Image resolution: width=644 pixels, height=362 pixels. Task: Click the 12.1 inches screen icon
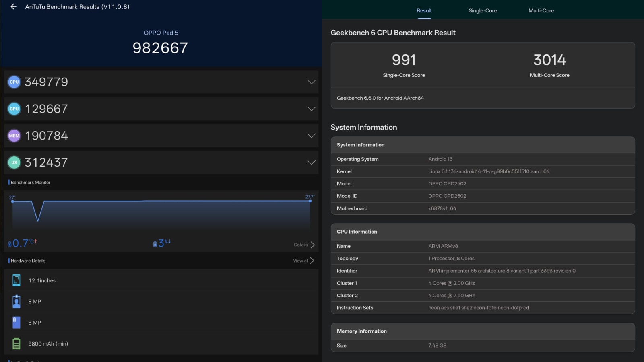[x=17, y=280]
